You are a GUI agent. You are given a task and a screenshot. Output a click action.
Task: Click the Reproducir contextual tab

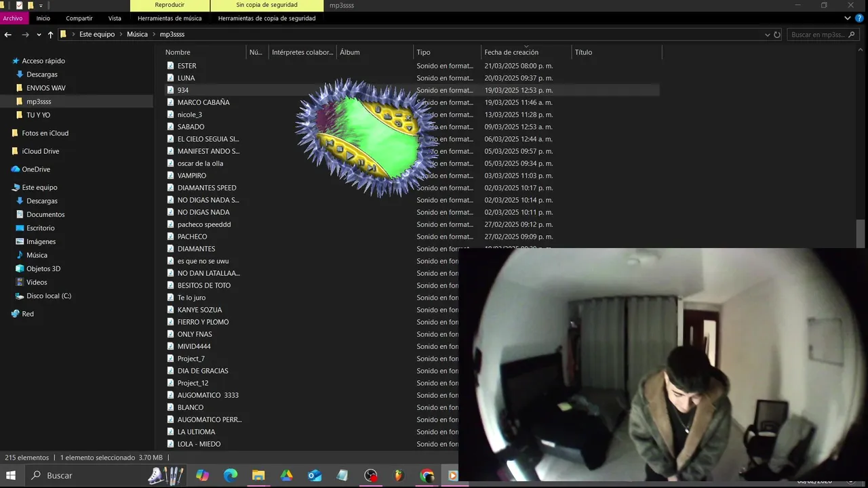click(170, 5)
